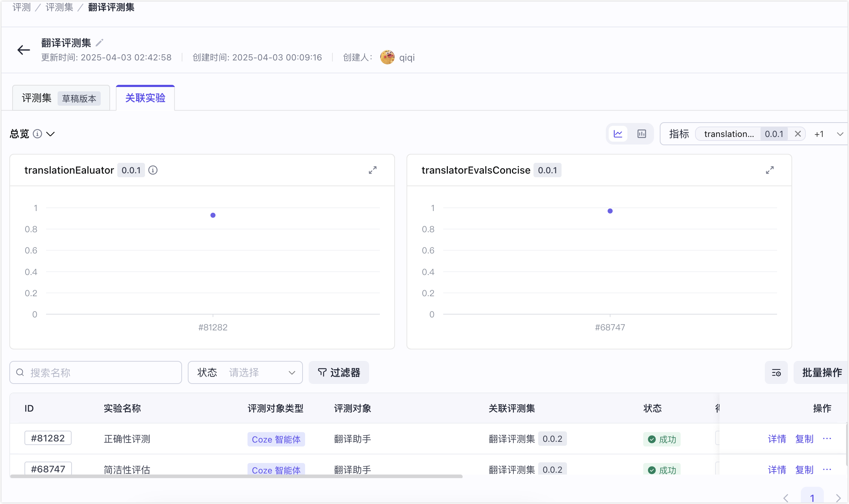Open the 过滤器 filter button
The width and height of the screenshot is (849, 504).
pos(339,372)
